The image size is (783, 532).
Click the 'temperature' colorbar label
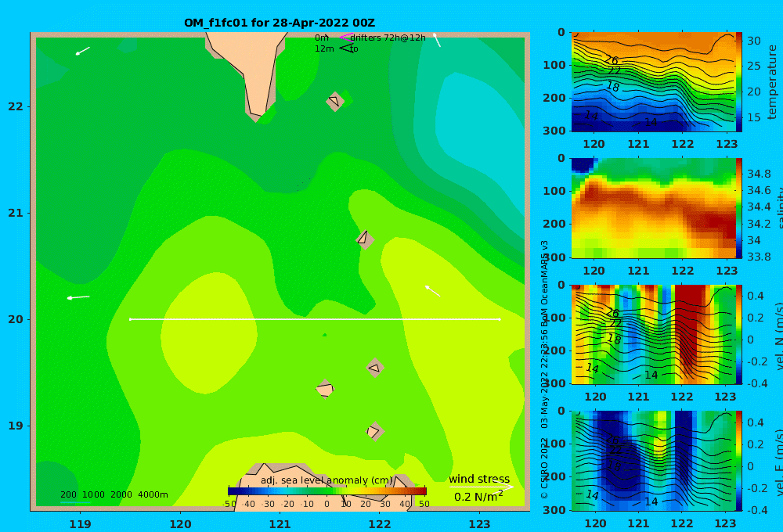[x=772, y=82]
